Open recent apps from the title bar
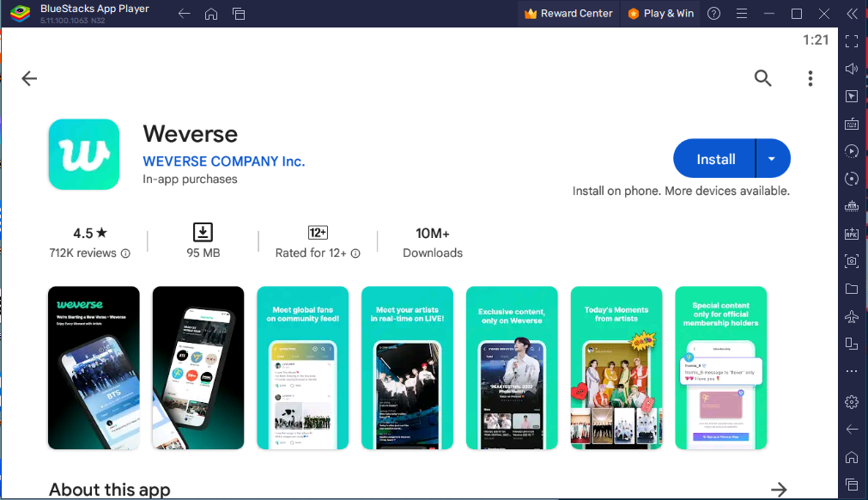This screenshot has height=500, width=868. point(239,14)
